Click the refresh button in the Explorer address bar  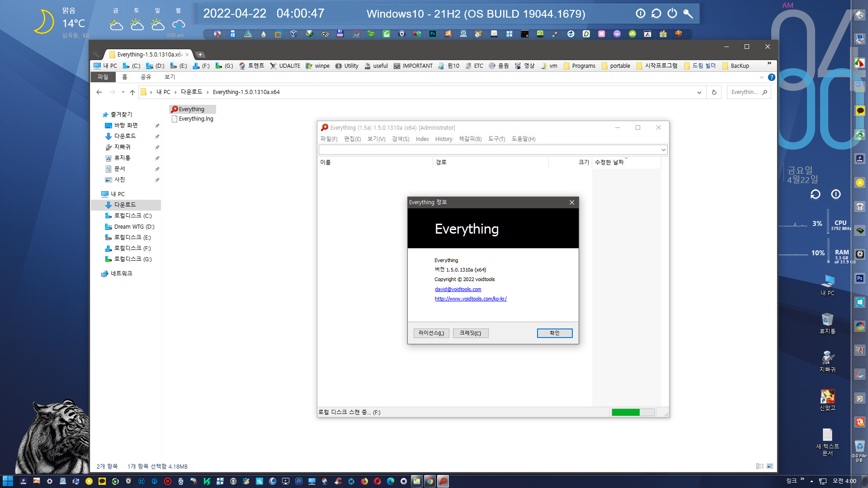click(x=714, y=92)
